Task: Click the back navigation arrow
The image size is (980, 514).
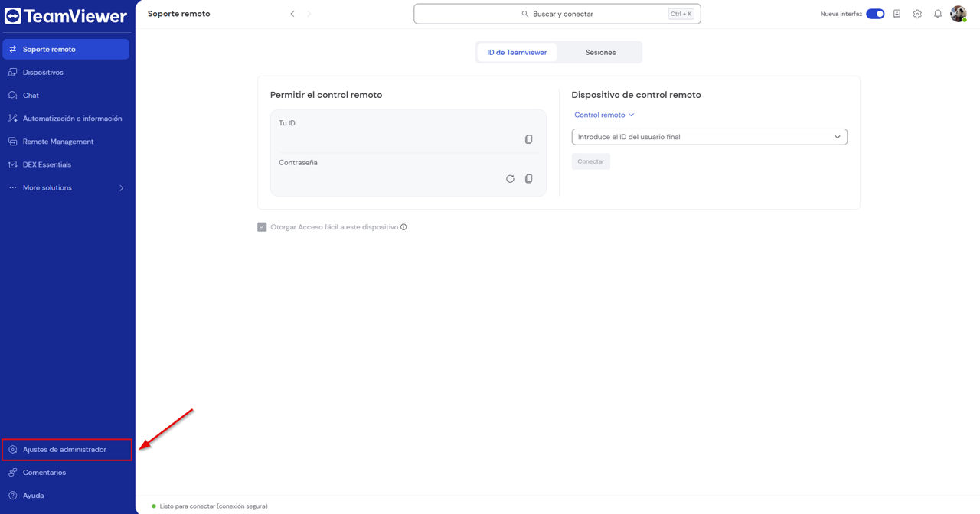Action: (x=292, y=14)
